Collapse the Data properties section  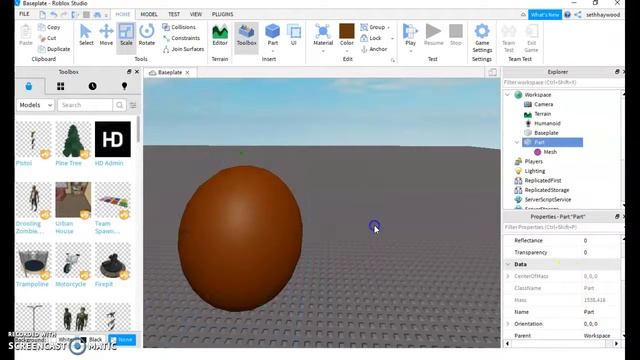pyautogui.click(x=508, y=264)
